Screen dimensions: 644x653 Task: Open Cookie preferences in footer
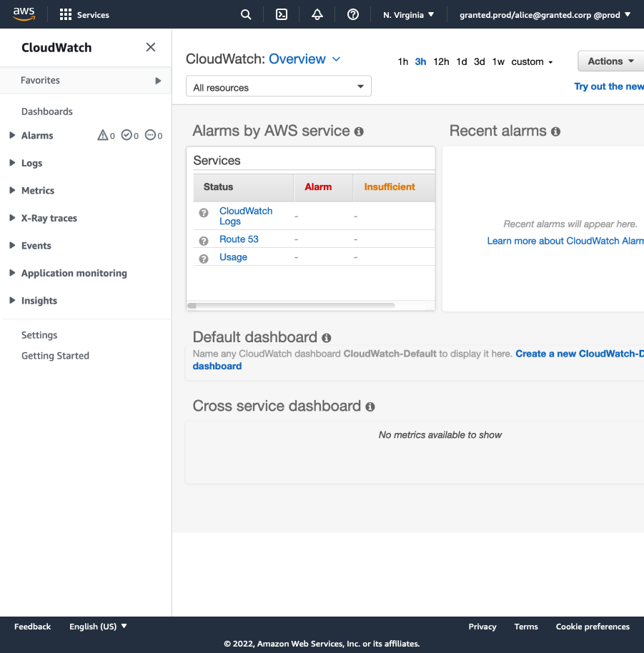[593, 627]
